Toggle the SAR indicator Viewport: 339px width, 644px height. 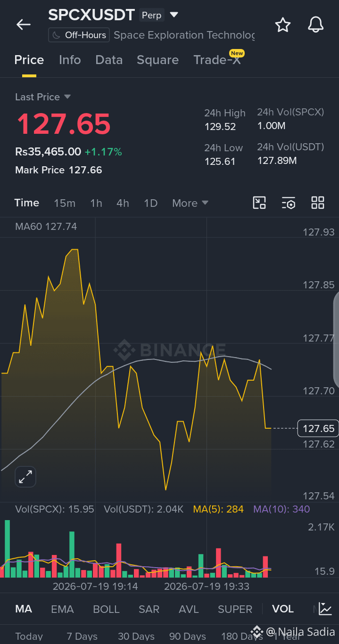[x=149, y=609]
